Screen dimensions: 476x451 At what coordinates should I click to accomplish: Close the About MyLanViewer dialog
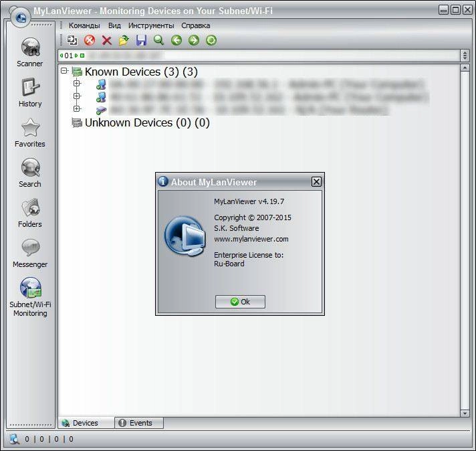coord(316,182)
